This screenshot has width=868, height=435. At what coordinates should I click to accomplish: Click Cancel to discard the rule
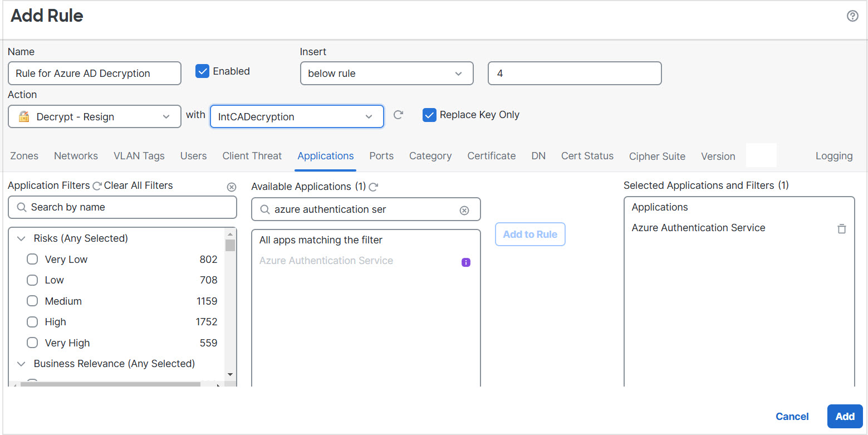[x=792, y=417]
